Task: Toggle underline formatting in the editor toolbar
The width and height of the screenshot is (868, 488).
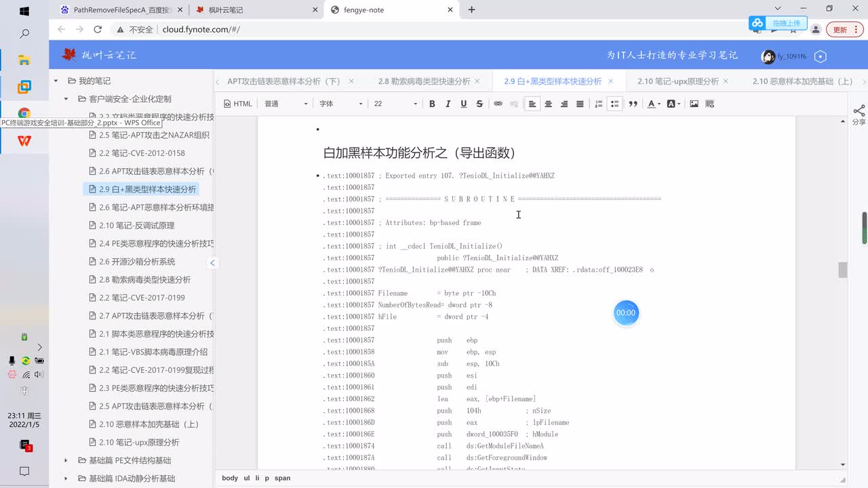Action: [464, 104]
